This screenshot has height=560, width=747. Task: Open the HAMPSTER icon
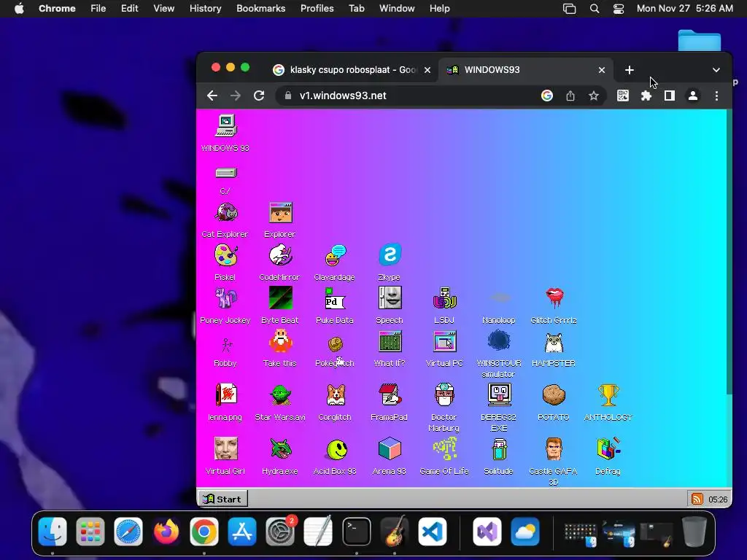tap(554, 342)
